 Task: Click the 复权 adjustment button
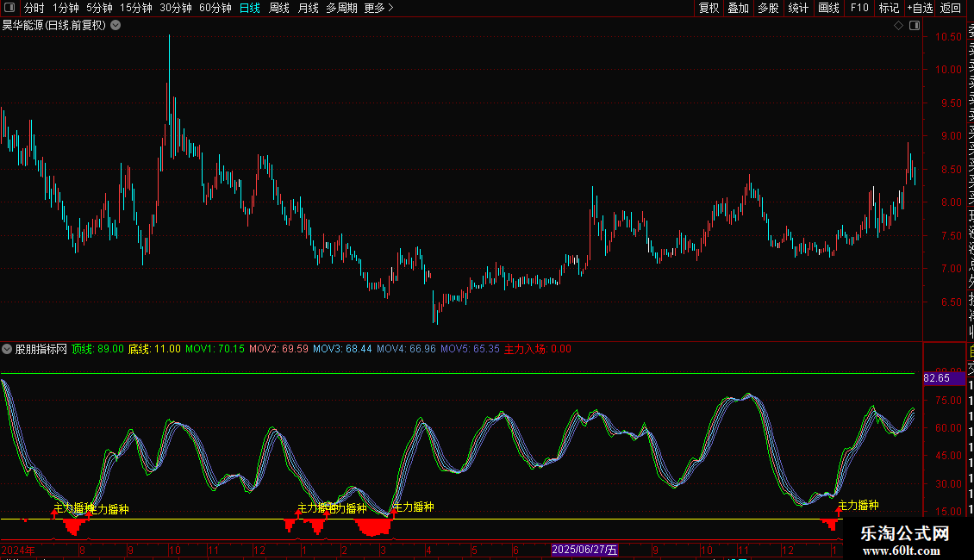pos(709,8)
